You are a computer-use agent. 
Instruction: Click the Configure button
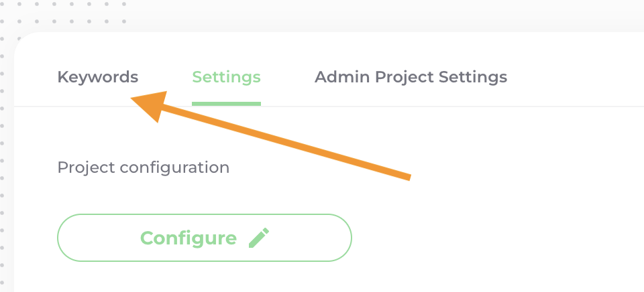click(x=204, y=238)
